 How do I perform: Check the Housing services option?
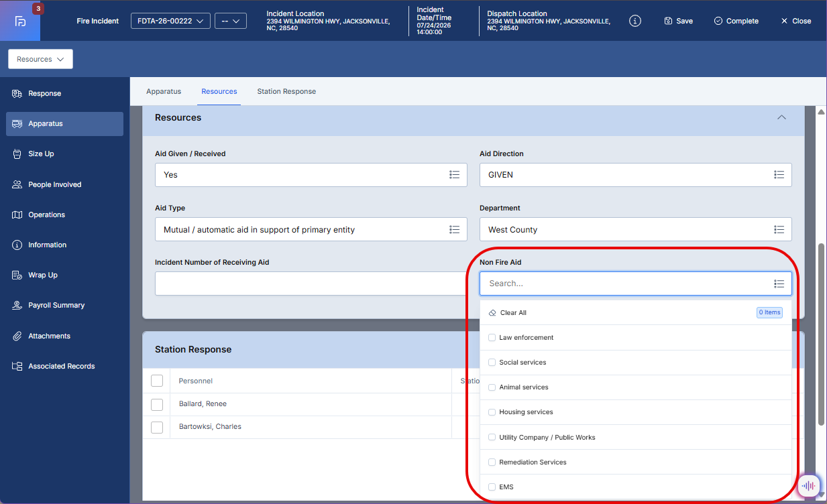492,412
